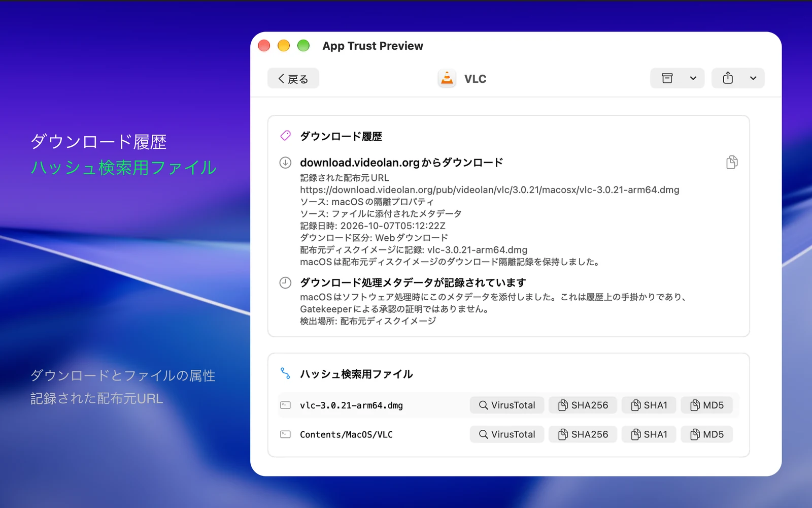Click the 配布元ディスクイメージに記録 line

414,250
